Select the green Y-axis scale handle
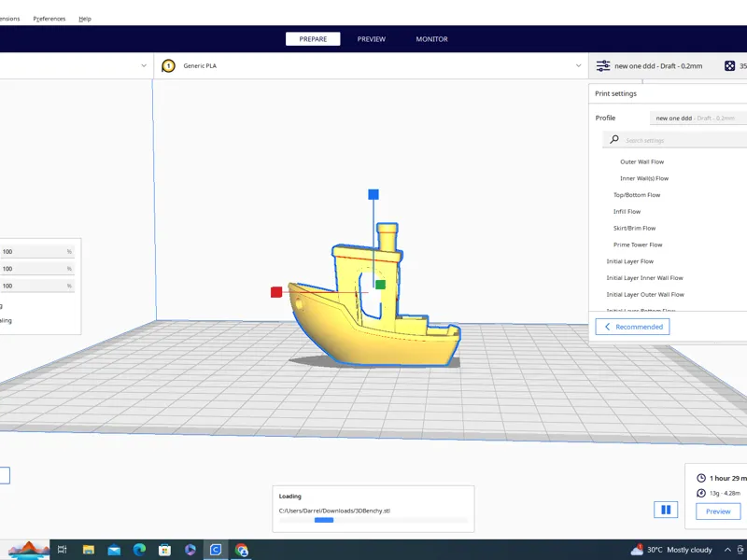Screen dimensions: 747x560 tap(380, 285)
